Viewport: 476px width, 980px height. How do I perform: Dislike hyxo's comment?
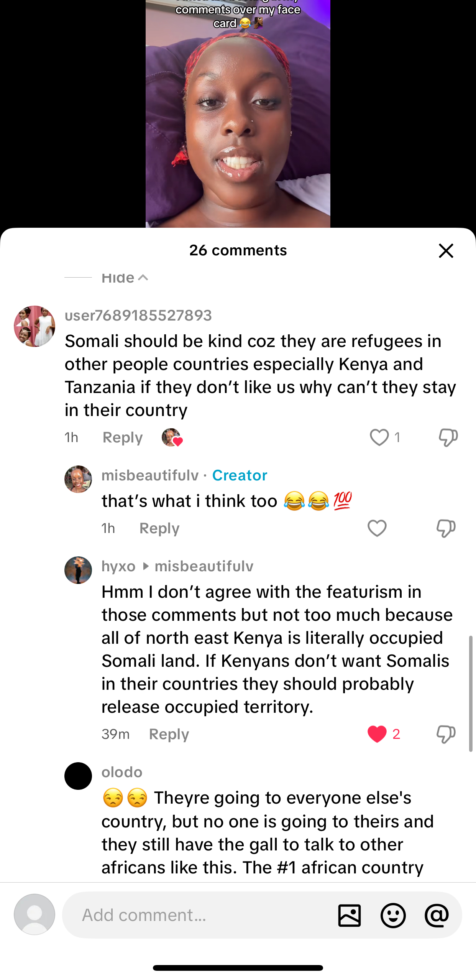446,734
